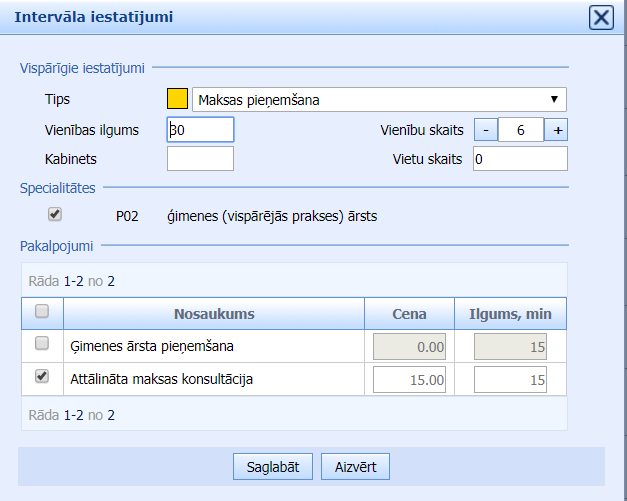The image size is (627, 501).
Task: Sort table by Cena column header
Action: 409,314
